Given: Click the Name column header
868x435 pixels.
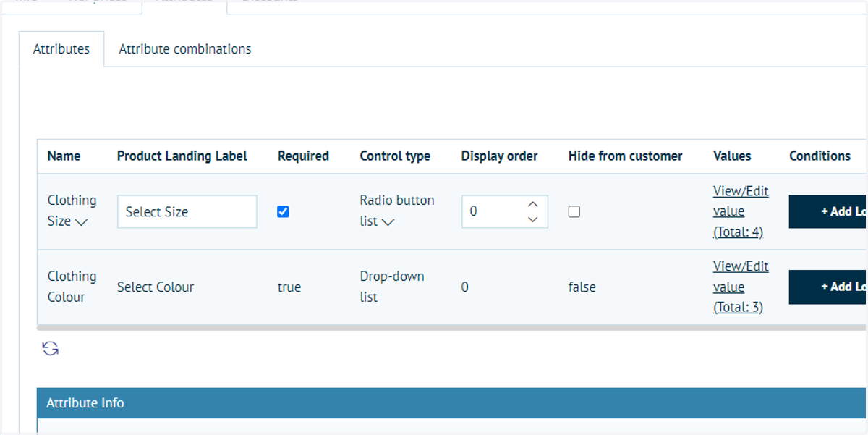Looking at the screenshot, I should tap(64, 156).
